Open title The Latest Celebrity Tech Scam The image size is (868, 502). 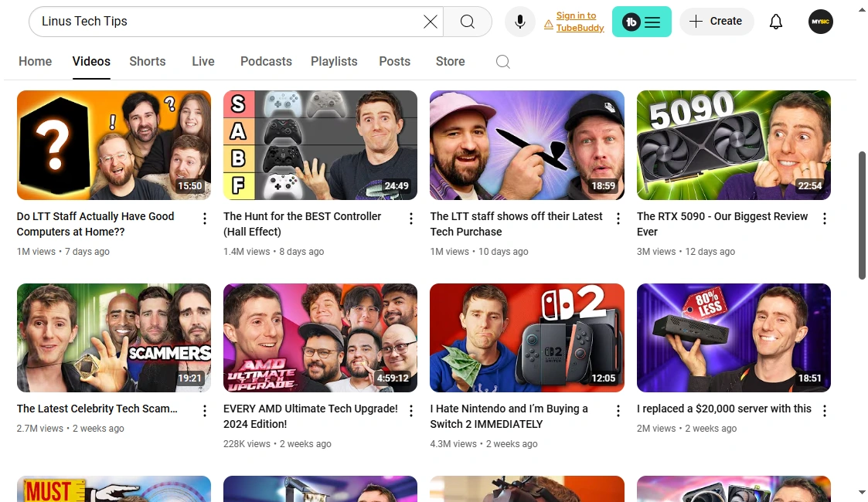tap(97, 409)
